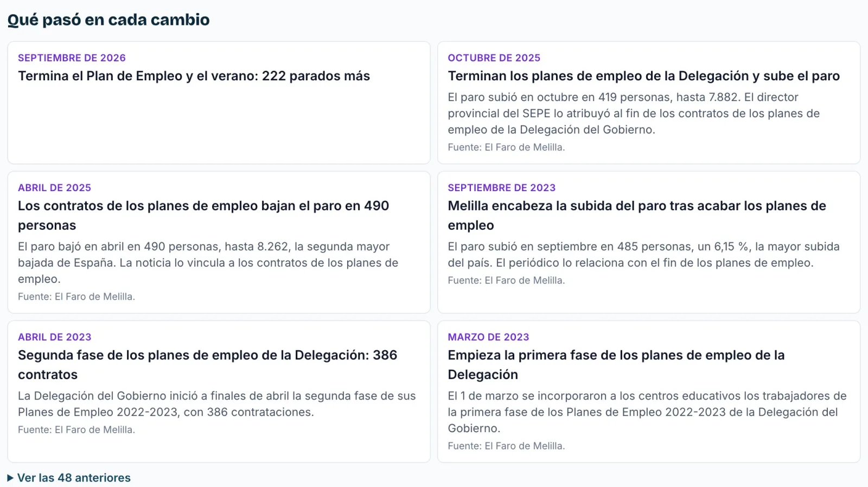The width and height of the screenshot is (868, 487).
Task: Click title "Terminan los planes de empleo de la Delegación"
Action: coord(643,76)
